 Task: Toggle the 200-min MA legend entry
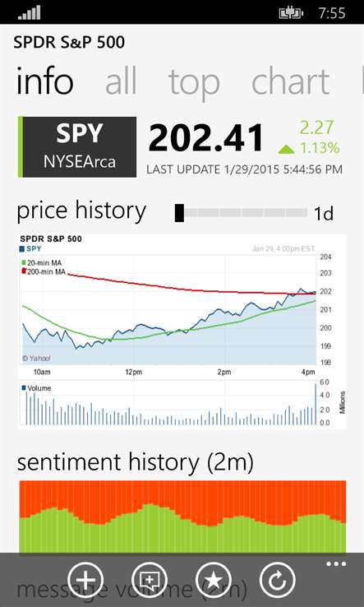[x=44, y=271]
